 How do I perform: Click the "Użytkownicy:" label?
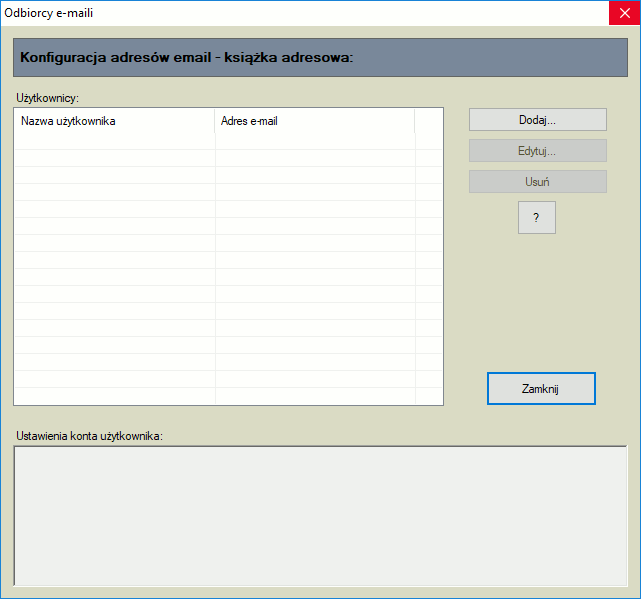[x=47, y=98]
